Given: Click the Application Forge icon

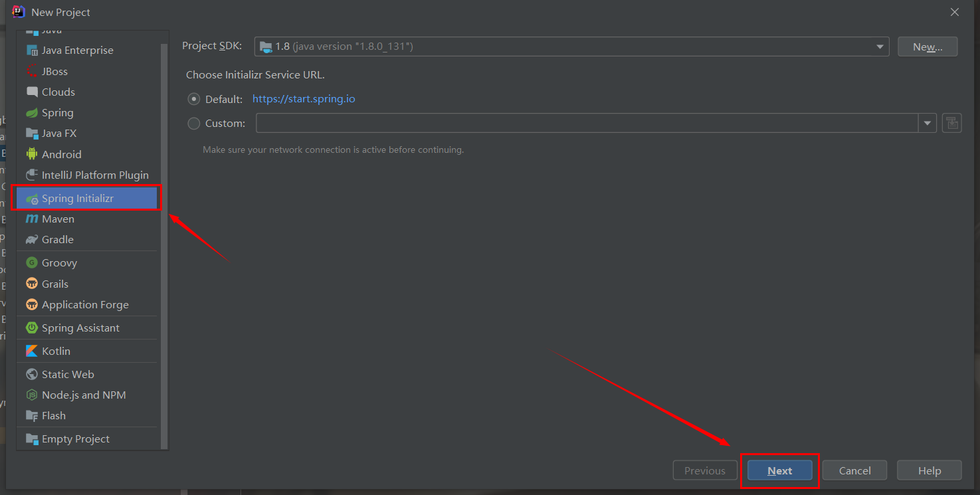Looking at the screenshot, I should click(32, 304).
